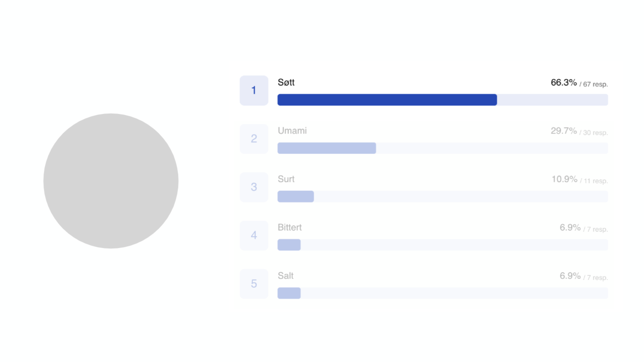Click the 29.7% / 30 resp. value
Image resolution: width=644 pixels, height=362 pixels.
tap(579, 131)
